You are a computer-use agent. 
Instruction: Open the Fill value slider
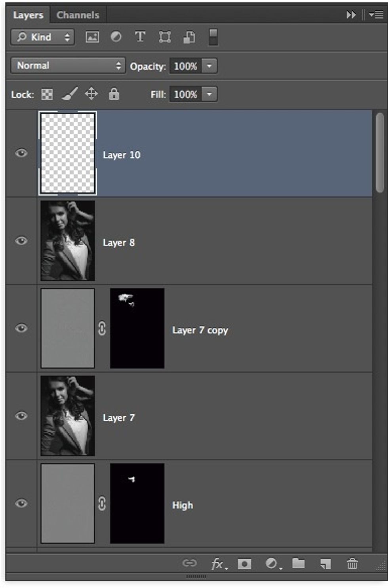click(x=211, y=94)
